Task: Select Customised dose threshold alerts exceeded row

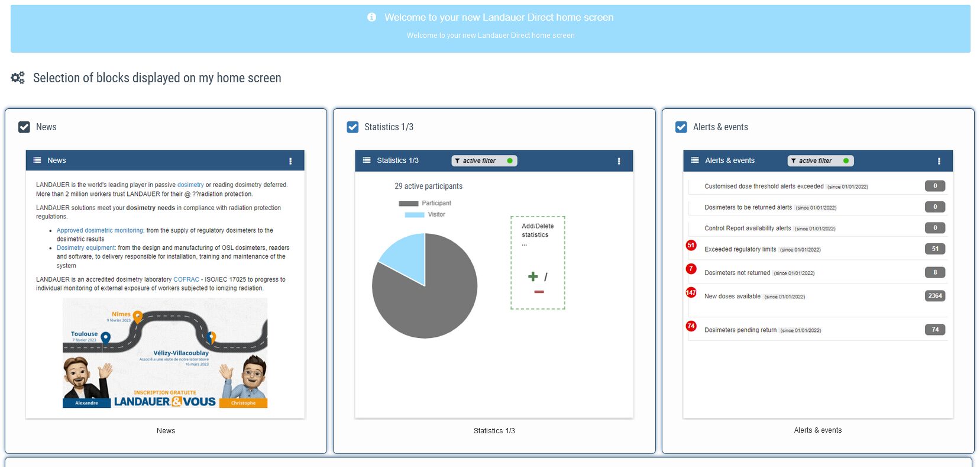Action: pos(817,186)
